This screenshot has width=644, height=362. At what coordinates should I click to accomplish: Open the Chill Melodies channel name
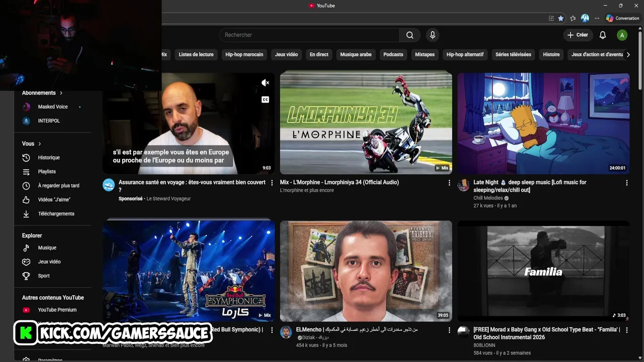click(x=488, y=198)
